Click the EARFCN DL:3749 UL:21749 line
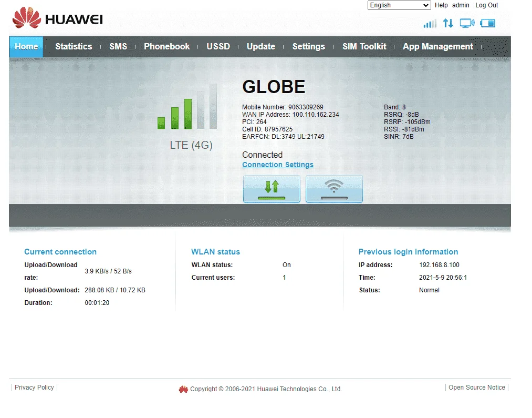This screenshot has width=532, height=418. (283, 137)
